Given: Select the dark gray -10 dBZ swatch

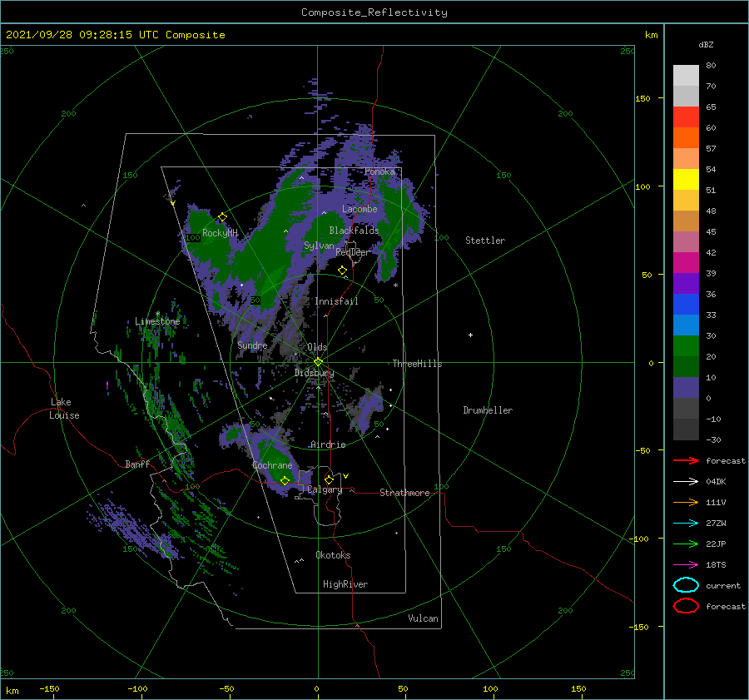Looking at the screenshot, I should click(686, 429).
